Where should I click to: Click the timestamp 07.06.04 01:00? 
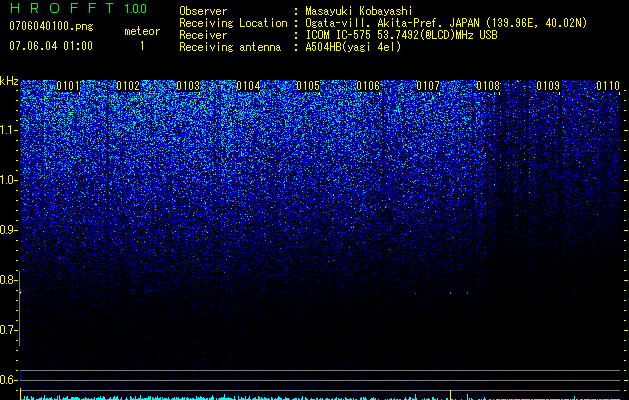pyautogui.click(x=51, y=46)
